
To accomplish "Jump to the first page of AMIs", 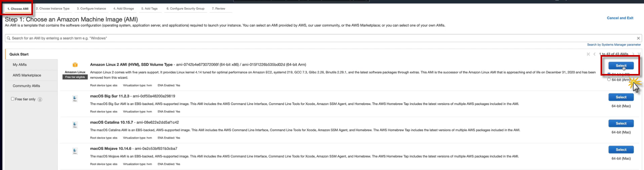I will [588, 54].
